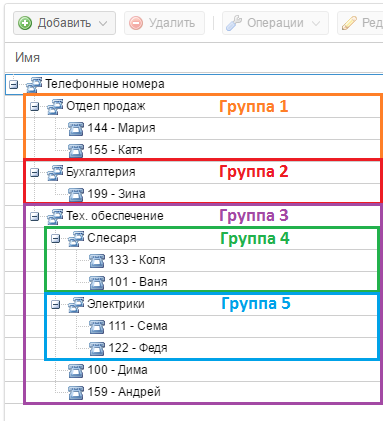This screenshot has width=383, height=421.
Task: Click the green plus icon on Добавить
Action: (x=25, y=23)
